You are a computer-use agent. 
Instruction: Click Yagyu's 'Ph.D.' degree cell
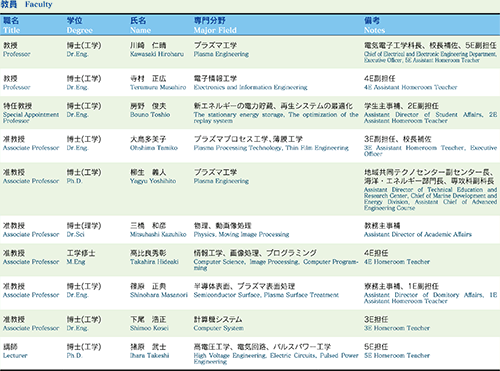tap(74, 181)
